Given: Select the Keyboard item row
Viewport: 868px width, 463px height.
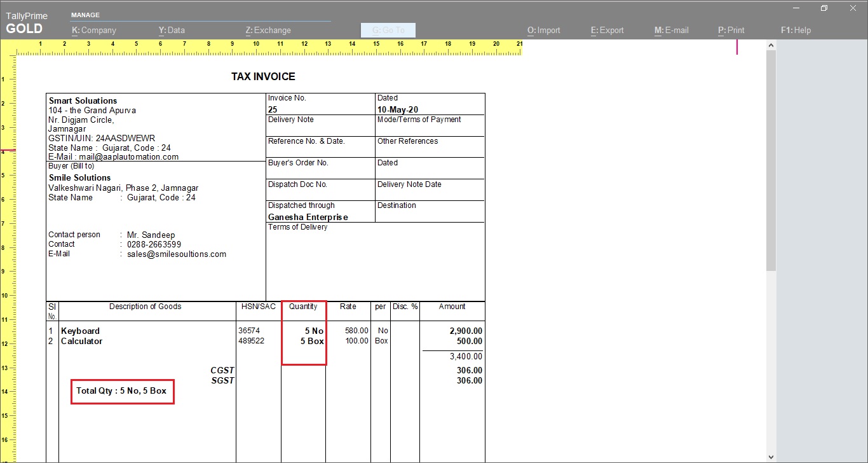Looking at the screenshot, I should (80, 331).
